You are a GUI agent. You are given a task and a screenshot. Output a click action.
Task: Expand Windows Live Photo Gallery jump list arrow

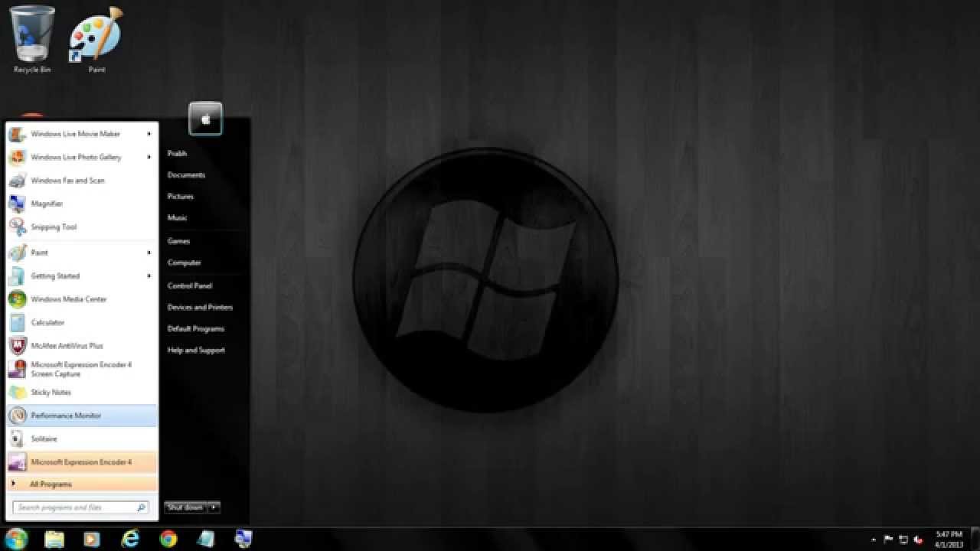click(149, 157)
